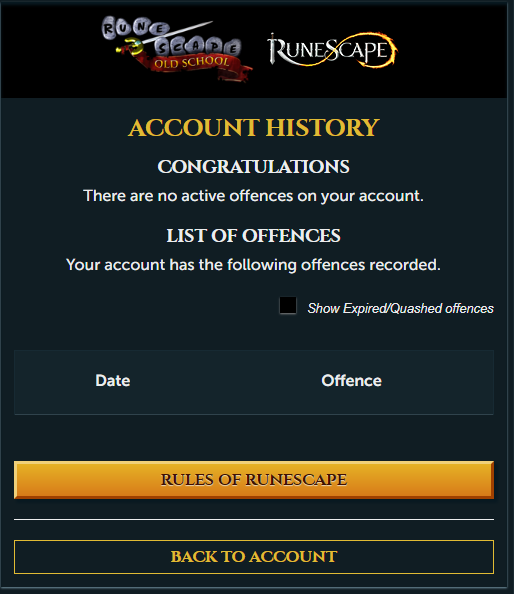Go back via Back to Account button

[x=254, y=556]
